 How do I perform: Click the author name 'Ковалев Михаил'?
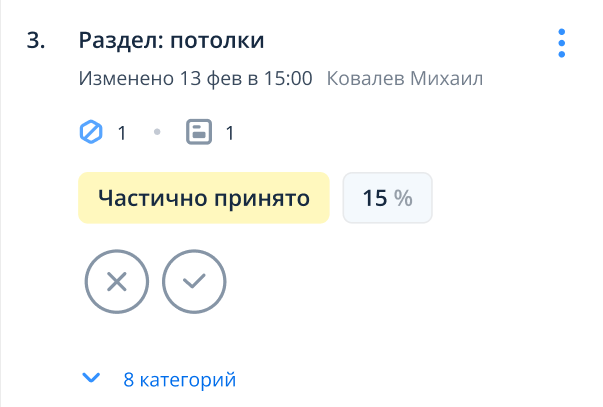point(405,78)
